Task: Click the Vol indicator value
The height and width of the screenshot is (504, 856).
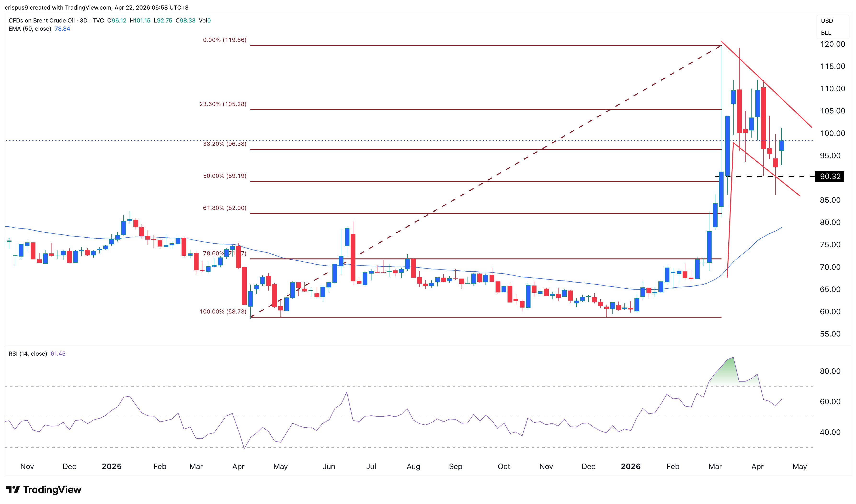Action: pos(205,20)
